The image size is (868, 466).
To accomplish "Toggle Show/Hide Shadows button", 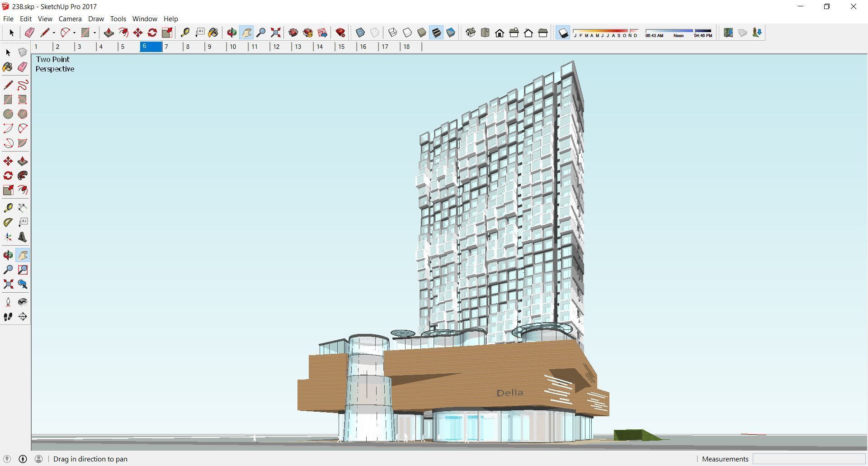I will pos(563,33).
